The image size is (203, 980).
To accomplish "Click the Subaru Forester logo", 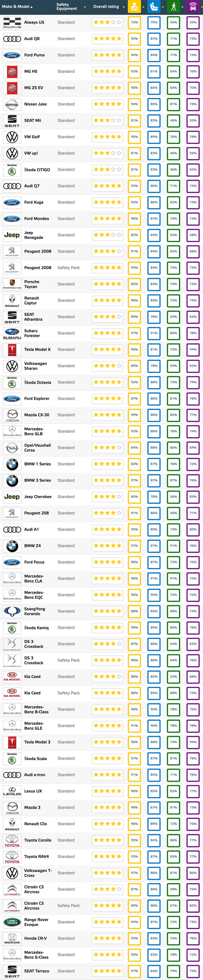I will tap(12, 333).
